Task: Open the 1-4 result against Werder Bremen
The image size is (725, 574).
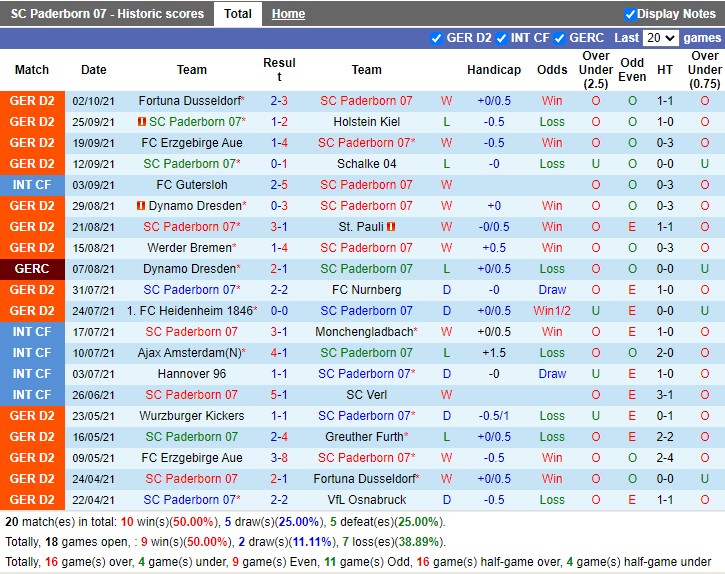Action: coord(279,247)
